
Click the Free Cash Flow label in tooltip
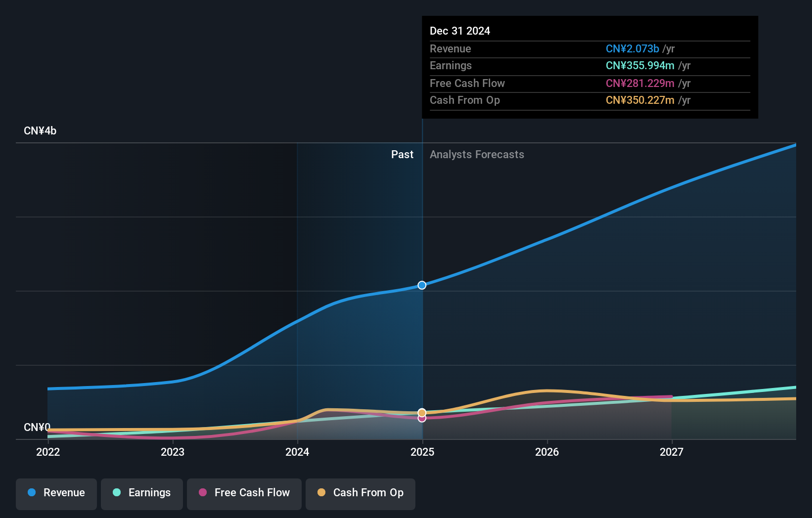(467, 84)
